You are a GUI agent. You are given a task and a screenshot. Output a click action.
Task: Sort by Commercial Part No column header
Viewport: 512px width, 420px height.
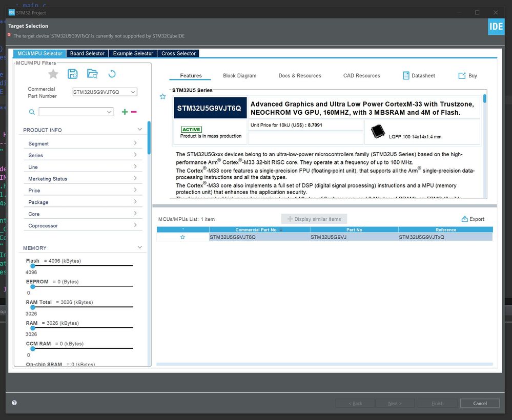tap(259, 230)
